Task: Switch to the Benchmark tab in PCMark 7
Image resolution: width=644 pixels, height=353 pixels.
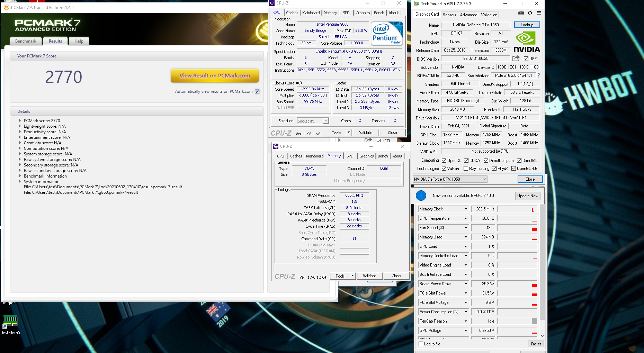Action: pos(26,41)
